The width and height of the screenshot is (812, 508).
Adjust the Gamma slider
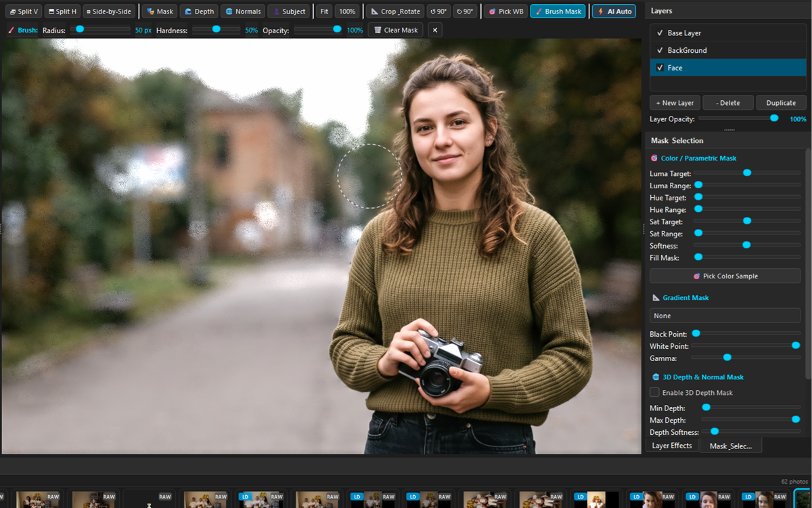point(746,358)
